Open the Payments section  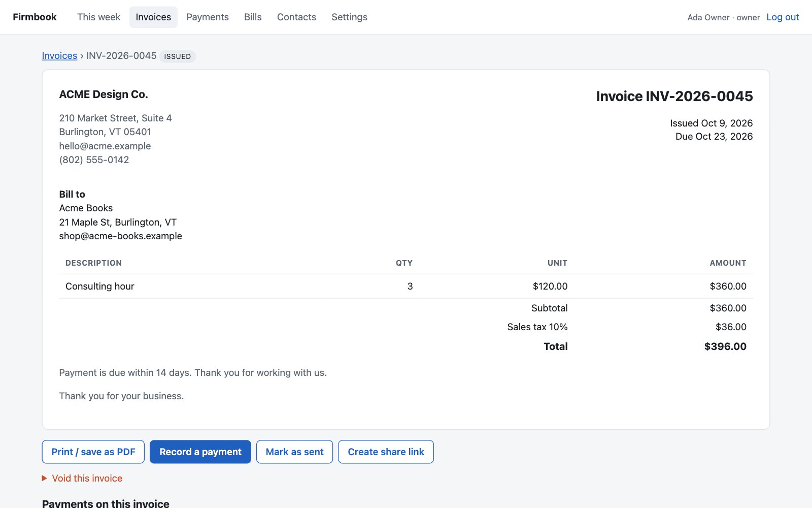click(x=208, y=17)
